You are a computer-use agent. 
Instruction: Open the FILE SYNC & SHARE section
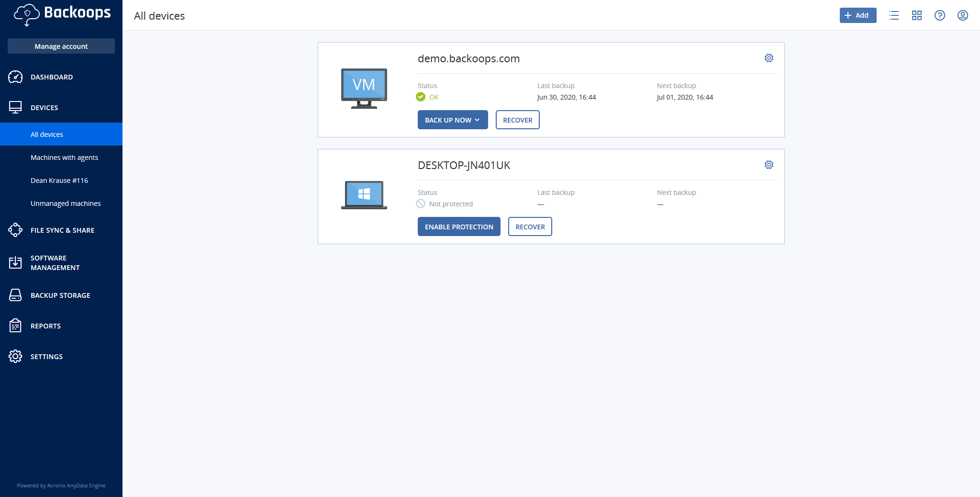pos(61,230)
